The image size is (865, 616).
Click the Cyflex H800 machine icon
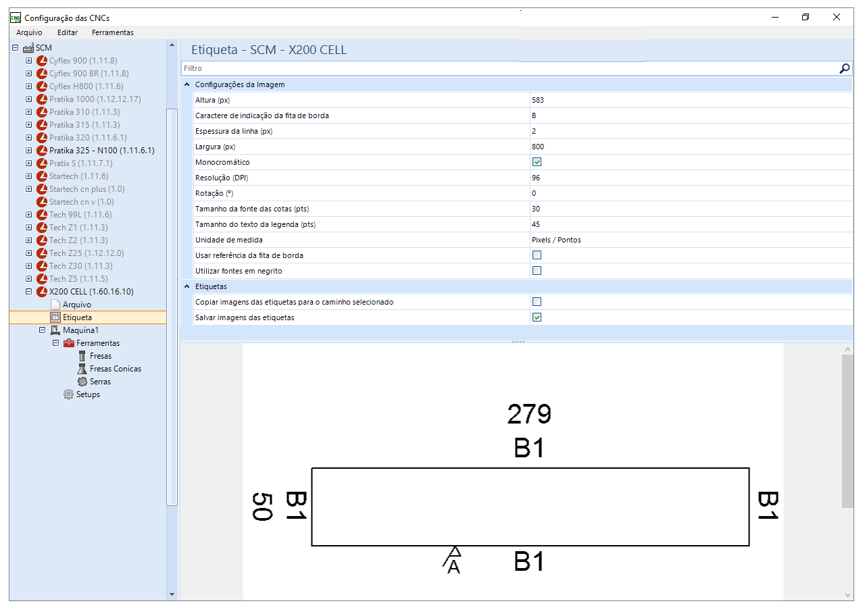42,86
